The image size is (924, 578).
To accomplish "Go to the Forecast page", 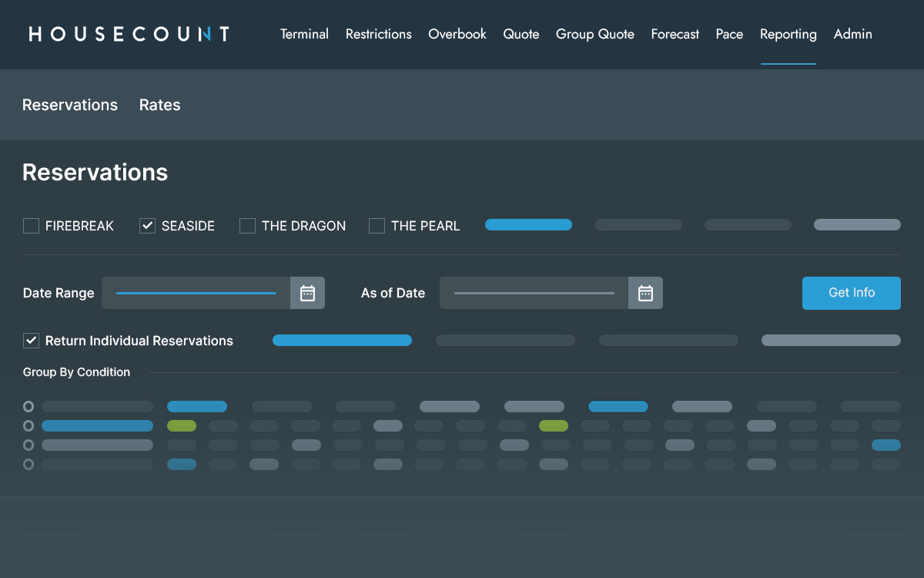I will (675, 34).
